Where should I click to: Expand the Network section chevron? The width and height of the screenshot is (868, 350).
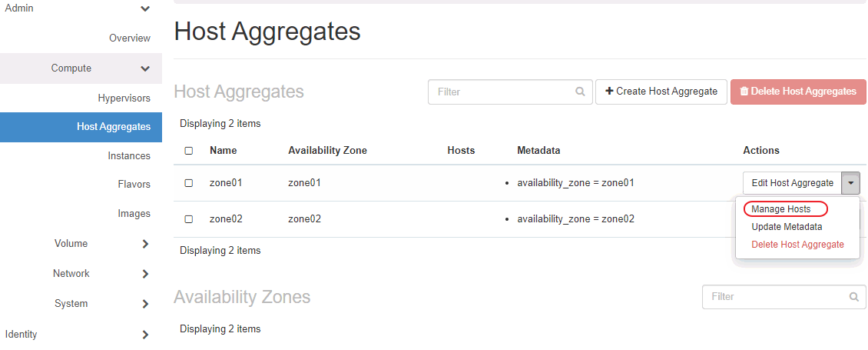[145, 274]
